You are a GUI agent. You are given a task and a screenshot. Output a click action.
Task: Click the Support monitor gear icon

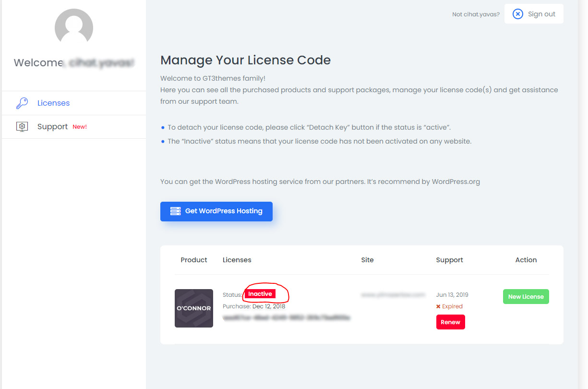(x=22, y=127)
